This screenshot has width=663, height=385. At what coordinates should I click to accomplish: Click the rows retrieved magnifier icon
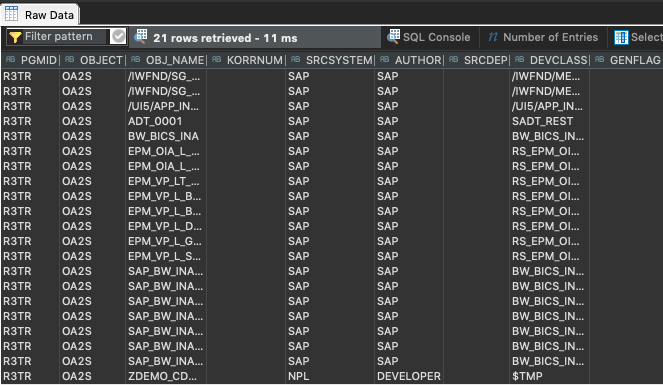pos(141,37)
